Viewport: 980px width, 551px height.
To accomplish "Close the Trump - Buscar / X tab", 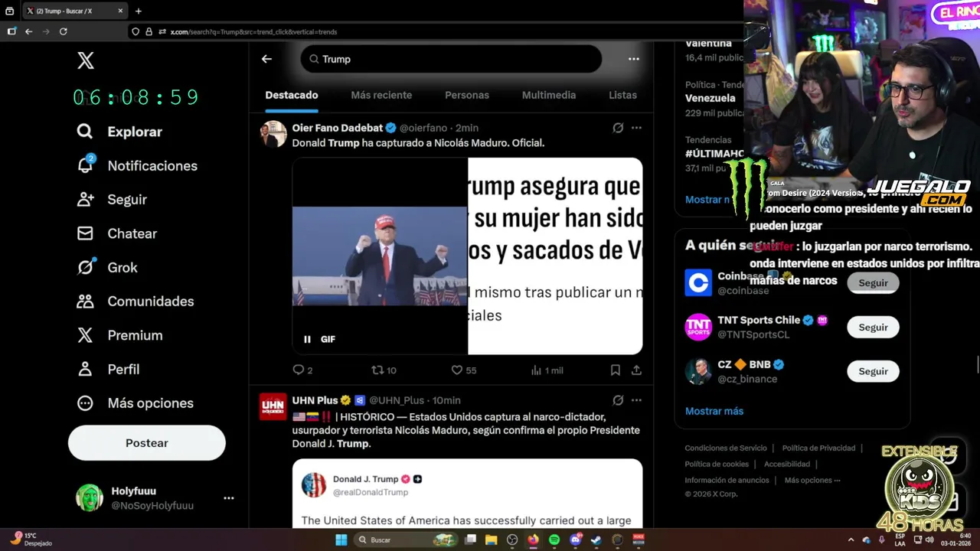I will (x=120, y=11).
